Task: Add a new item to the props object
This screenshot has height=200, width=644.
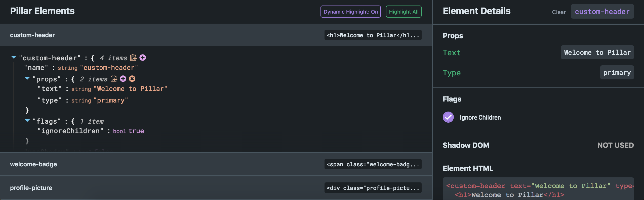Action: coord(123,79)
